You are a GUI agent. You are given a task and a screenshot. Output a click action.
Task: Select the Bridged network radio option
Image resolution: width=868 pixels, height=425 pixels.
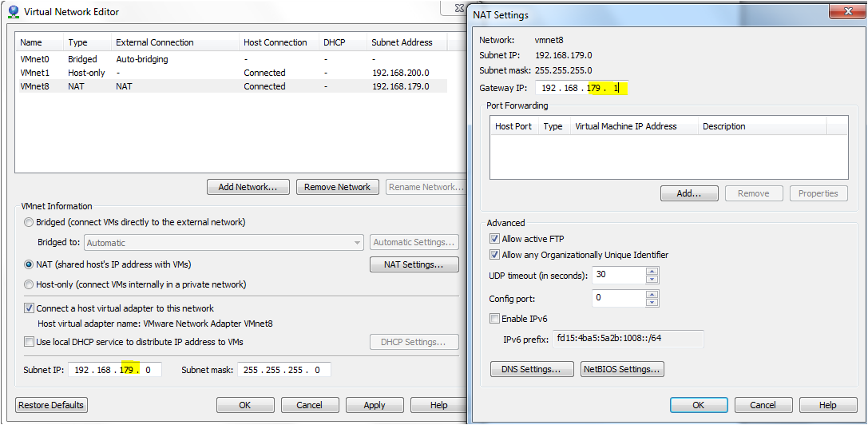30,222
